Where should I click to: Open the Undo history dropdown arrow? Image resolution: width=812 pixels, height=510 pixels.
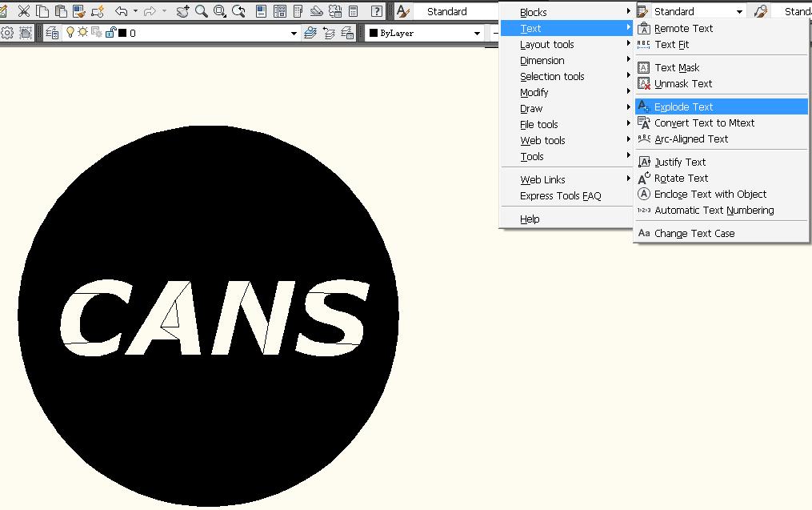click(x=136, y=11)
